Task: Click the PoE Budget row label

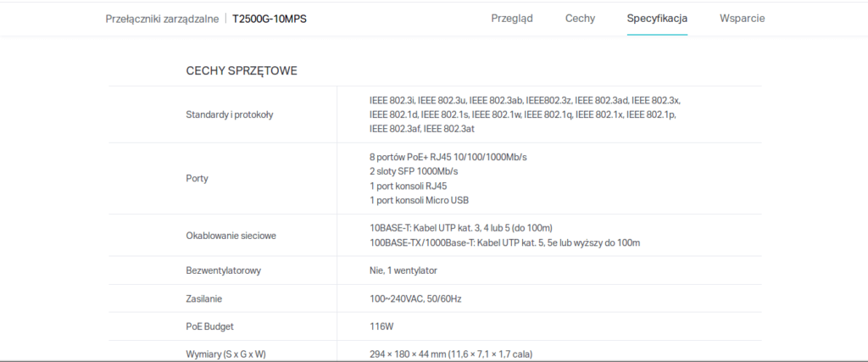Action: coord(209,326)
